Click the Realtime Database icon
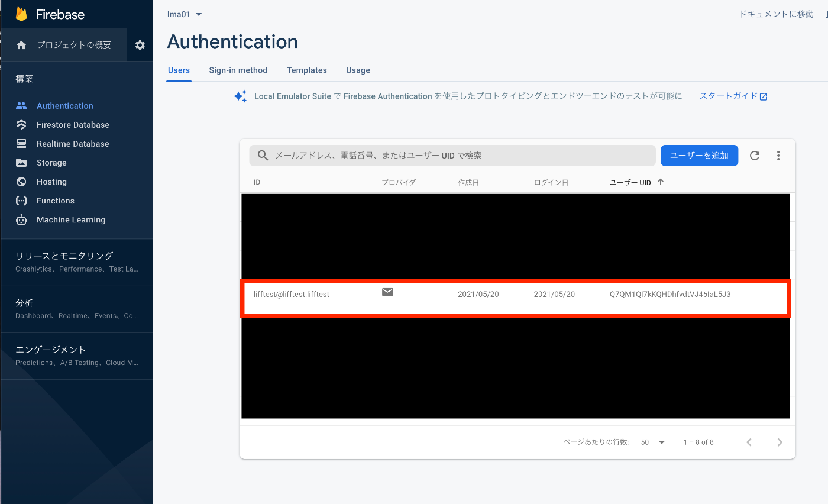This screenshot has height=504, width=828. [22, 144]
